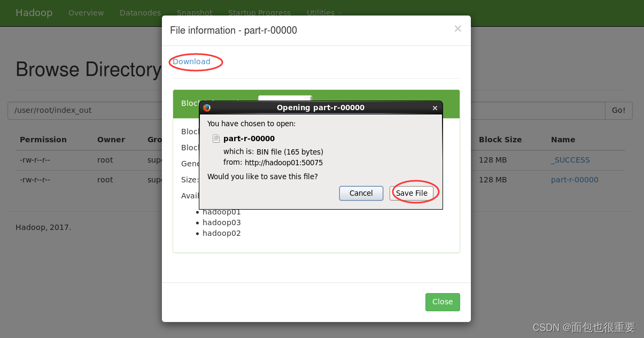Viewport: 644px width, 338px height.
Task: Click the Download link in File information
Action: tap(191, 62)
